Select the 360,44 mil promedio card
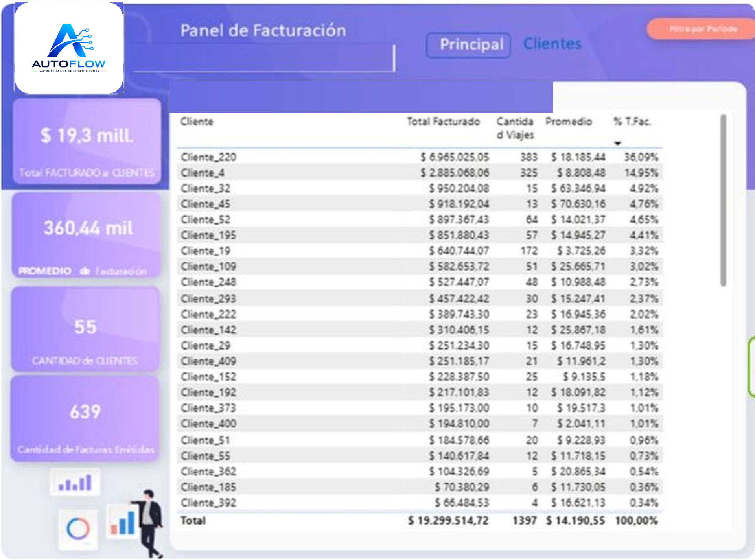Viewport: 755px width, 560px height. point(87,235)
